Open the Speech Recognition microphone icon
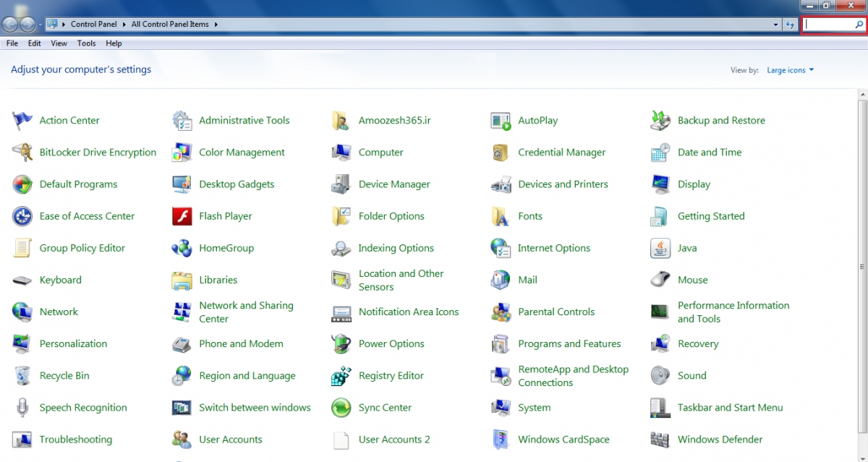 pos(22,408)
